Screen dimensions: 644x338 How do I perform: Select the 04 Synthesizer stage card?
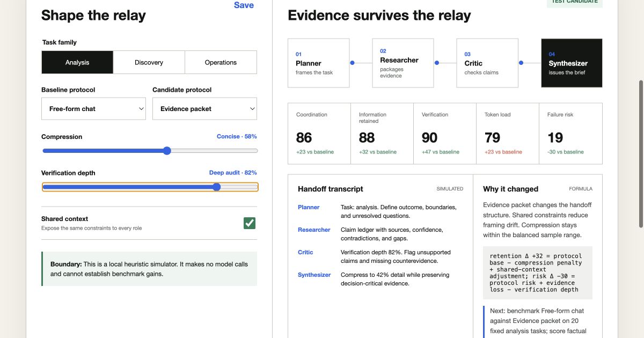[572, 63]
